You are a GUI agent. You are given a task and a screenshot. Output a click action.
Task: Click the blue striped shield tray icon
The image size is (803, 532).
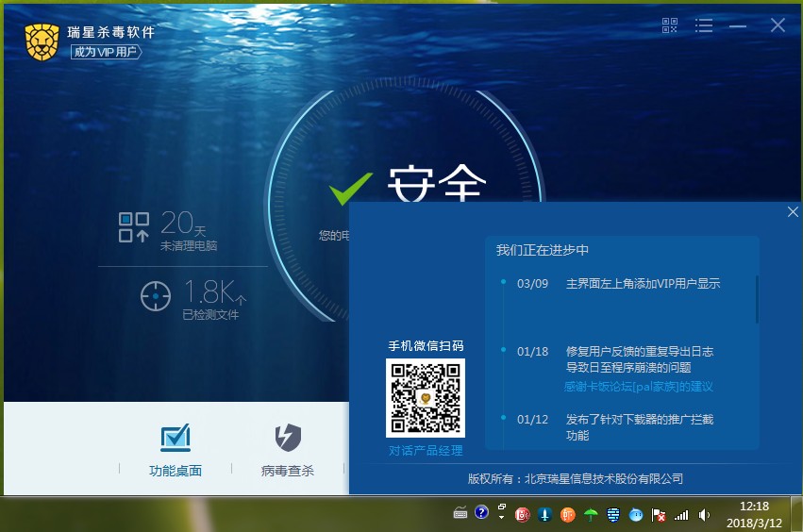click(613, 515)
